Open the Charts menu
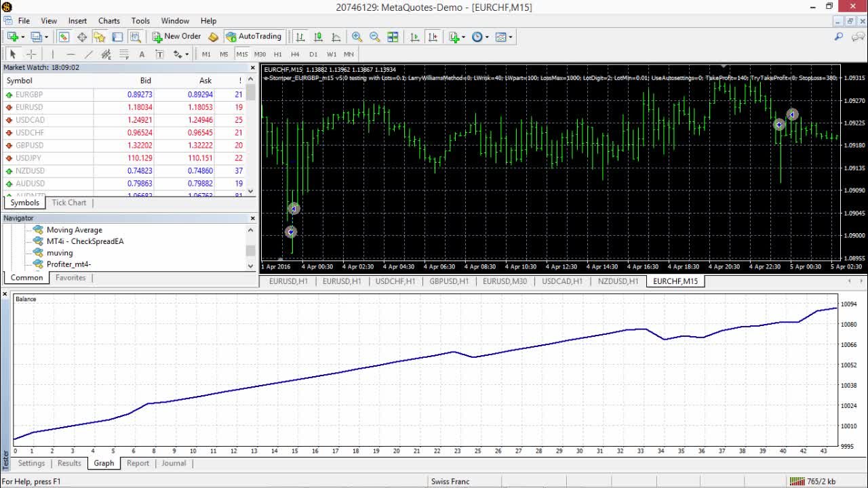 (108, 20)
